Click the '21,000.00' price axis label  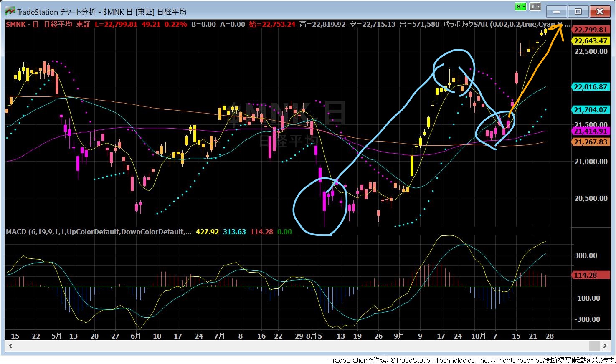tap(591, 162)
